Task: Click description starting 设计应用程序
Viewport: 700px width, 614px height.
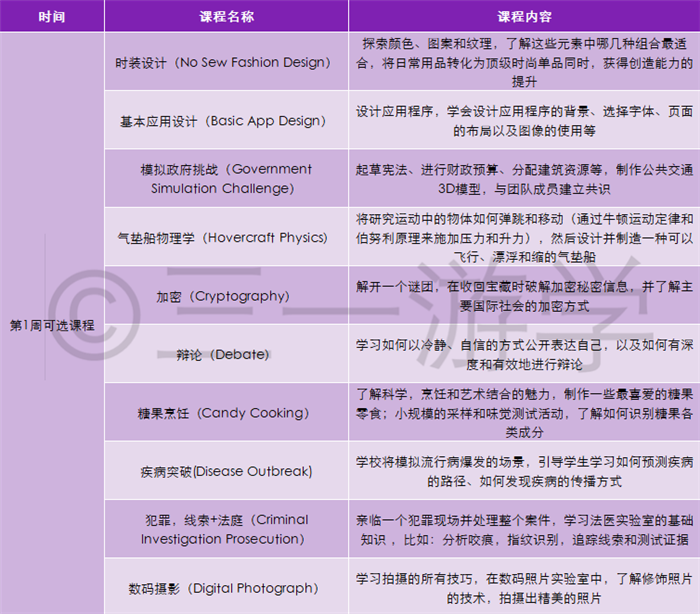Action: [524, 120]
